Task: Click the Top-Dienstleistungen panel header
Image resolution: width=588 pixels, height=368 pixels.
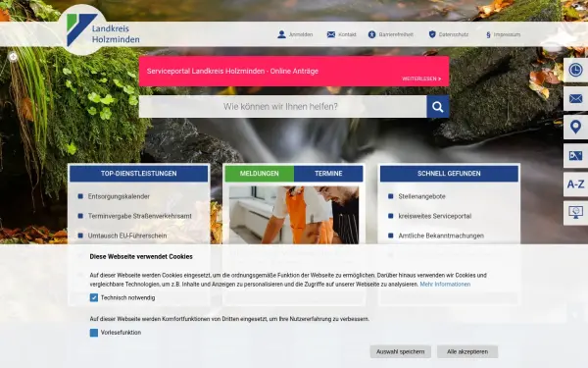Action: [138, 174]
